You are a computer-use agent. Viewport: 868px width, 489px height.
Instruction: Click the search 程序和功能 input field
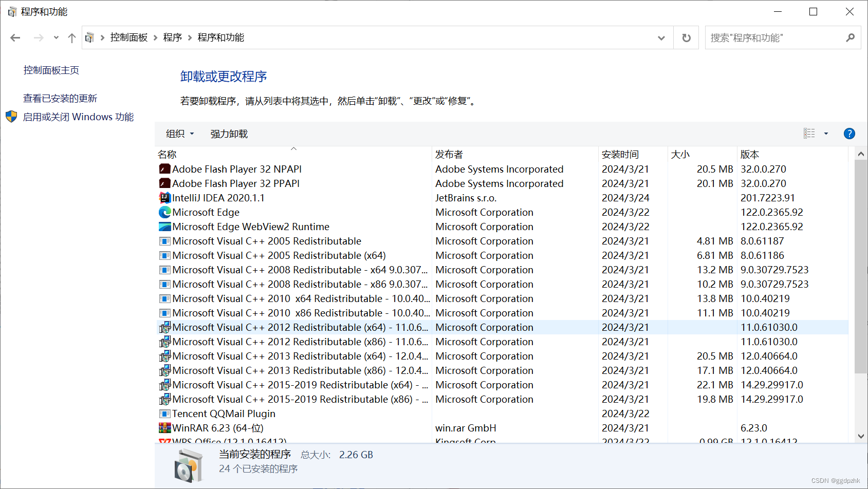(776, 37)
